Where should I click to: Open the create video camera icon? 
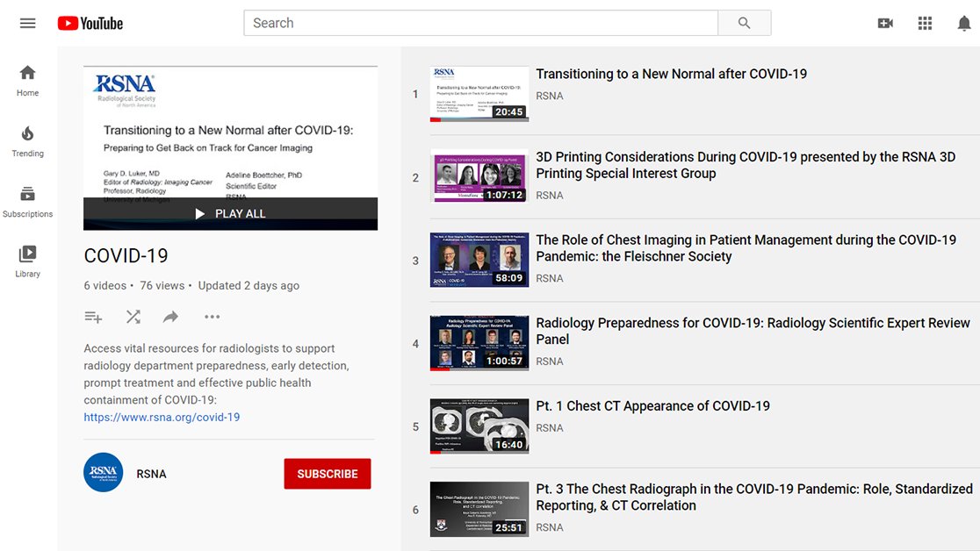point(885,23)
